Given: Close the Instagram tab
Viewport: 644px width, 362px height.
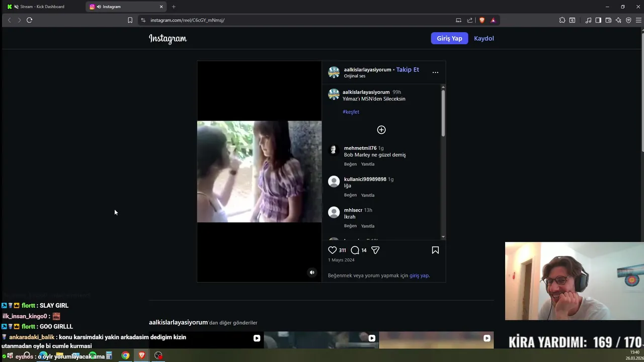Looking at the screenshot, I should coord(161,7).
